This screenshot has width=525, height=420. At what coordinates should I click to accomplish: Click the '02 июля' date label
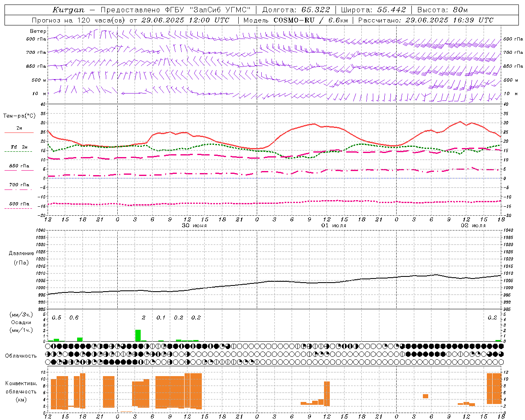pos(473,226)
